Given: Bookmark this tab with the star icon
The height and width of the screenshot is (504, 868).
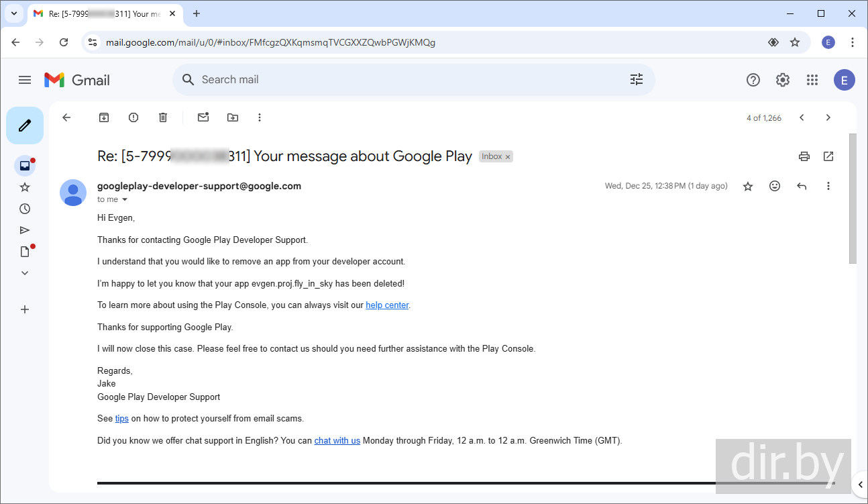Looking at the screenshot, I should pos(795,42).
